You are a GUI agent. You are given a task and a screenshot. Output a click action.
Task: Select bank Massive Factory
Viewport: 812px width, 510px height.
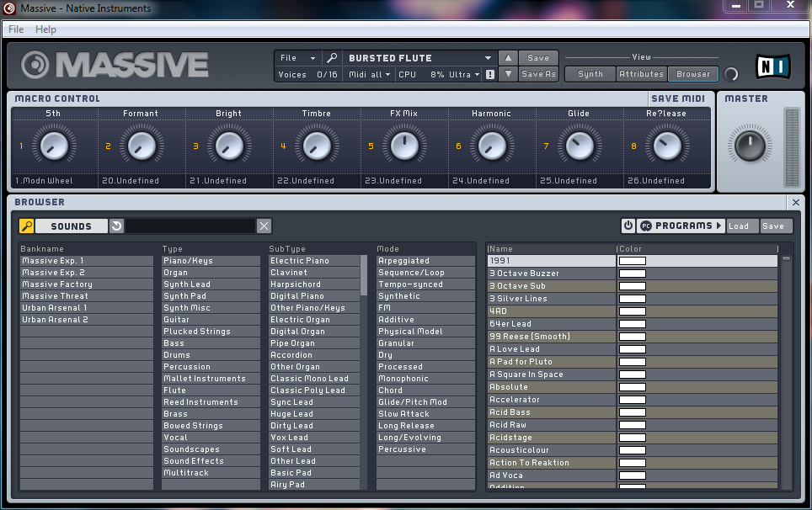[87, 284]
